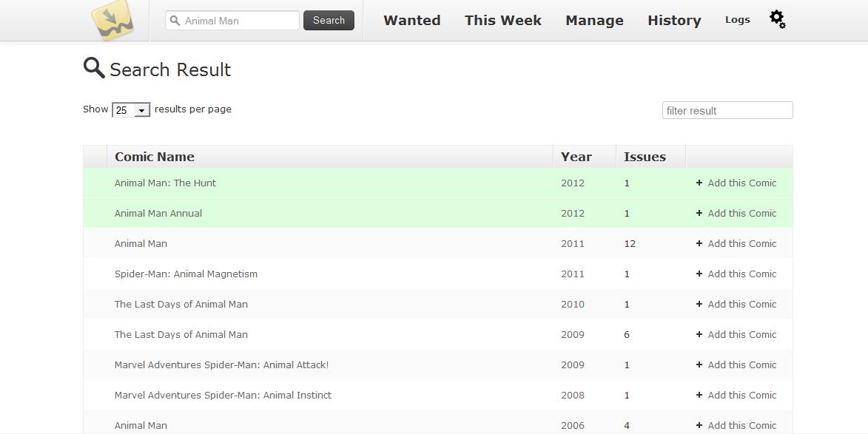Screen dimensions: 868x434
Task: View the History page
Action: click(x=674, y=21)
